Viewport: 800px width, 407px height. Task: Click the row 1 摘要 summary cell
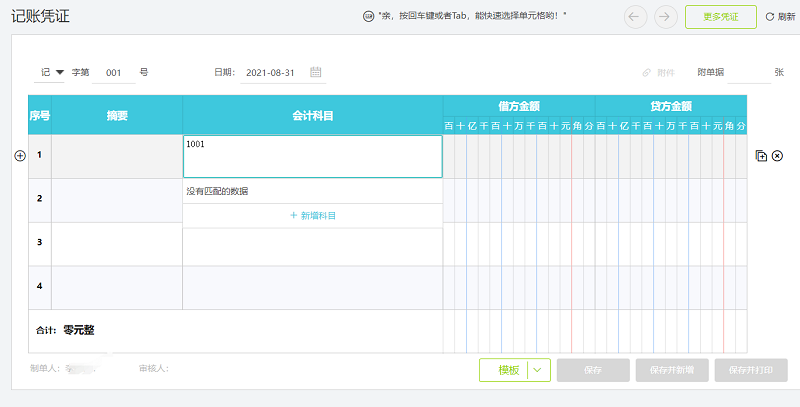point(117,156)
